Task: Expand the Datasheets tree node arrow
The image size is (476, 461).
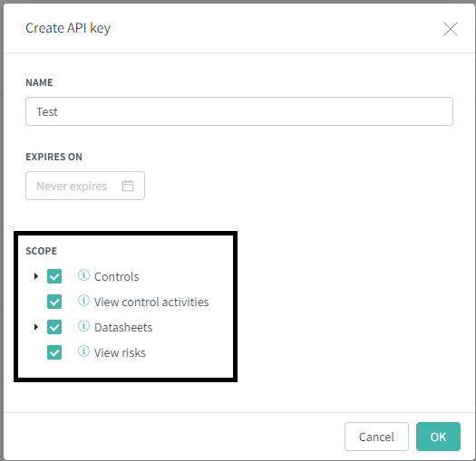Action: click(36, 327)
